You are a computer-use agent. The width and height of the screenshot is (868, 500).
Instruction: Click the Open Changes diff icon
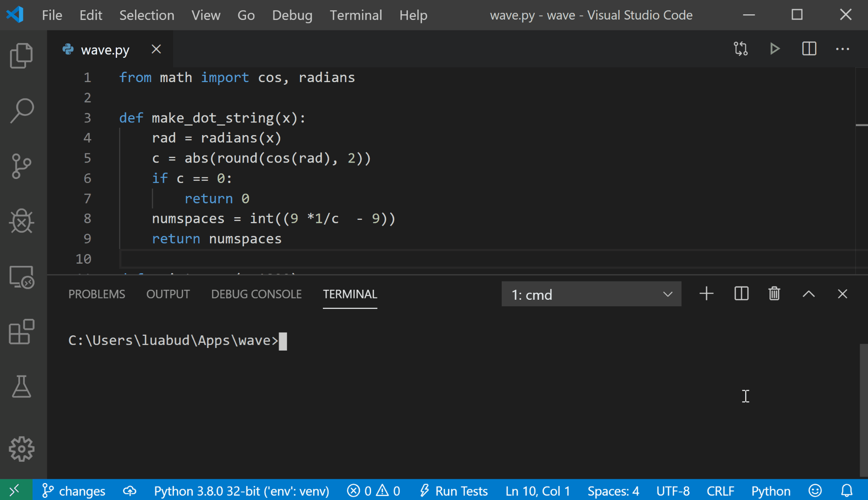pos(740,49)
